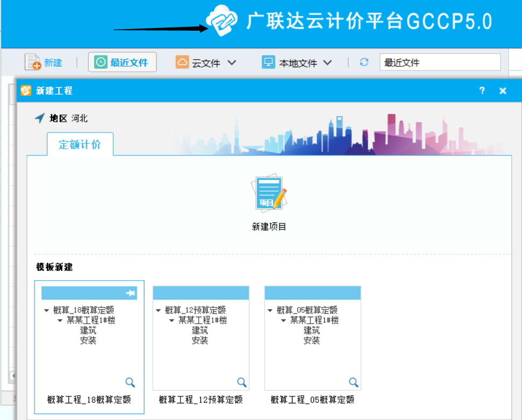Click the help question mark in 新建工程 dialog

click(x=482, y=90)
